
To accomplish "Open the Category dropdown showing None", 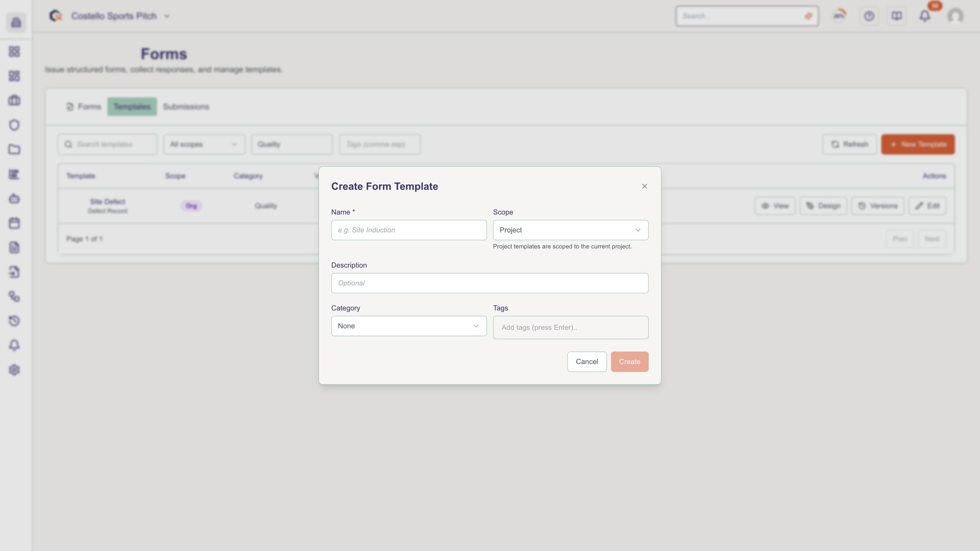I will pos(408,326).
